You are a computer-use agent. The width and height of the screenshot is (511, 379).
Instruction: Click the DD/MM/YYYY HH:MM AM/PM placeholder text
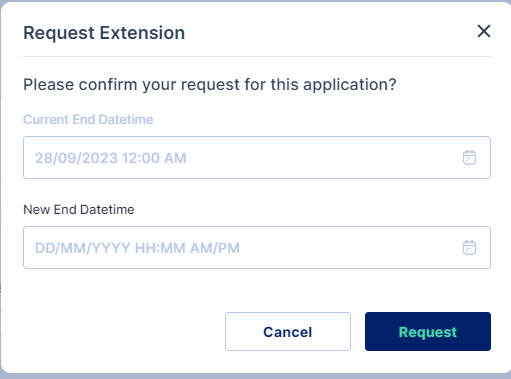pyautogui.click(x=137, y=248)
